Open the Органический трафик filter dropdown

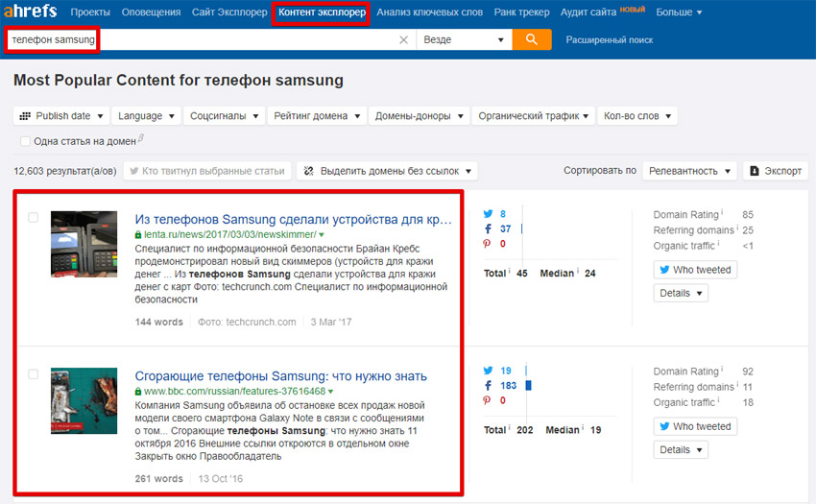pos(534,115)
